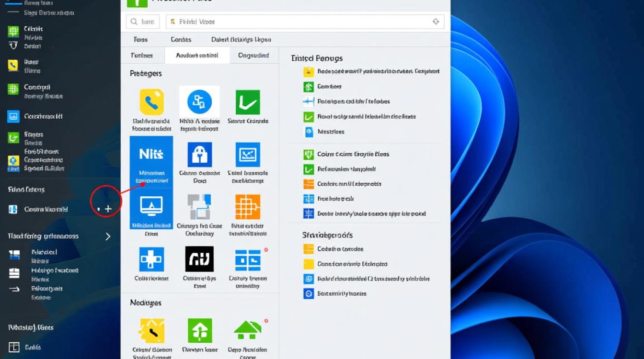Open the blue padlock app tile
This screenshot has height=359, width=644.
(199, 155)
